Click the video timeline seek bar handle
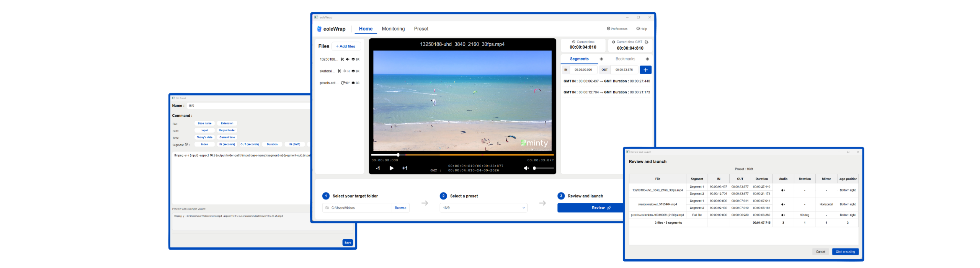 click(398, 155)
